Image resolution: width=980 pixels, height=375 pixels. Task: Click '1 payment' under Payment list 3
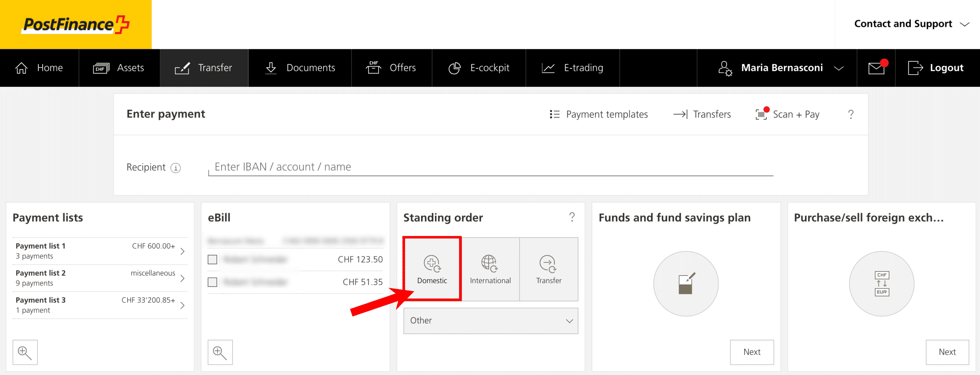pos(33,310)
